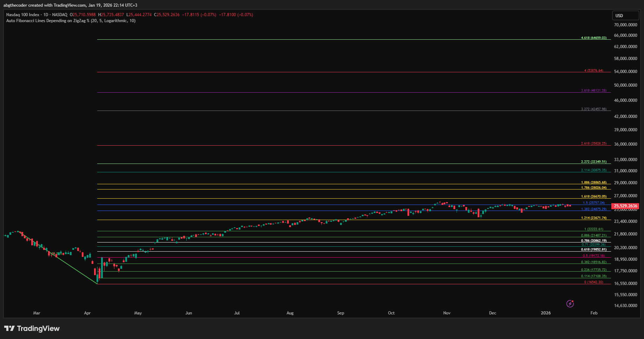Click the 0.71 (20399.36) Fibonacci label
The image size is (644, 339).
(x=593, y=245)
